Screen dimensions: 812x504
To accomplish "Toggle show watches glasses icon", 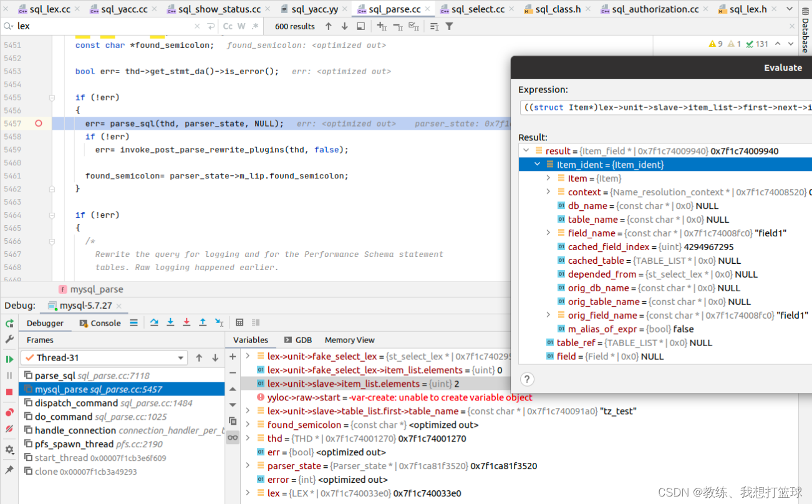I will pos(233,438).
